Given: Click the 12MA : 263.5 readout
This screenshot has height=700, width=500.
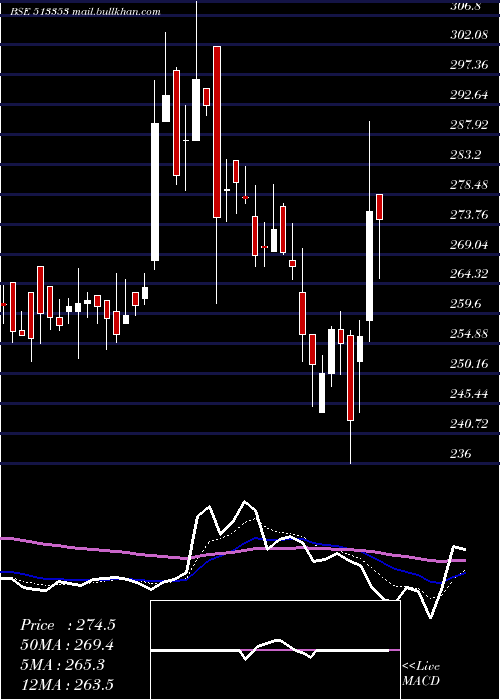Looking at the screenshot, I should click(67, 684).
